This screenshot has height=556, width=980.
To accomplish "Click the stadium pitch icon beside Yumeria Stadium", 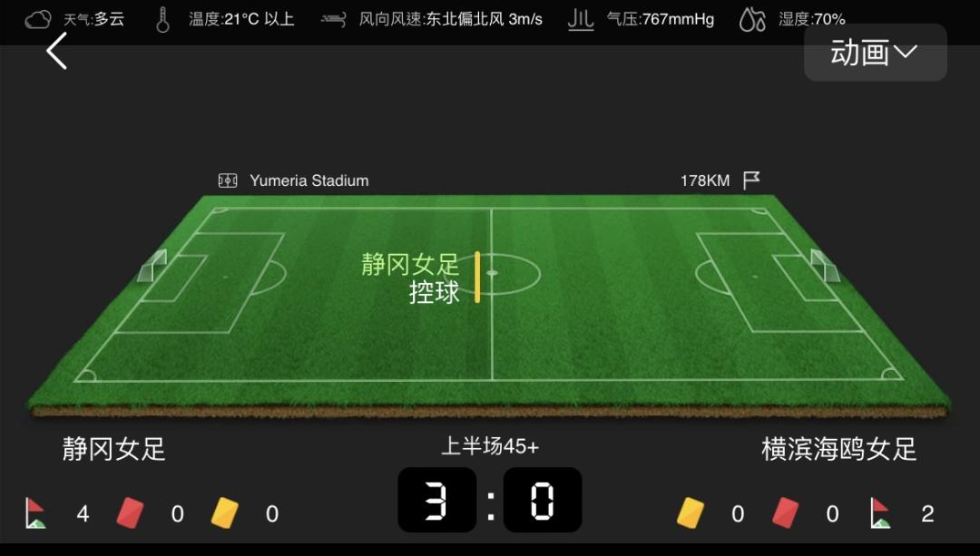I will [228, 180].
